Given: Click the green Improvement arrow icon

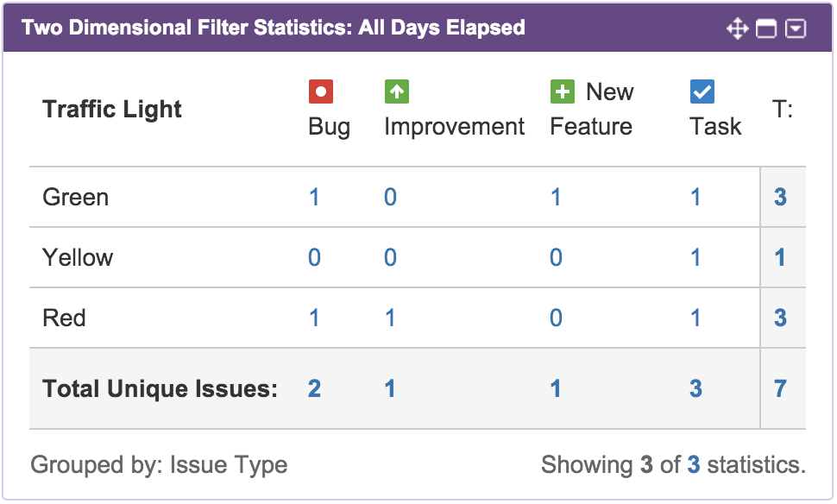Looking at the screenshot, I should 397,91.
